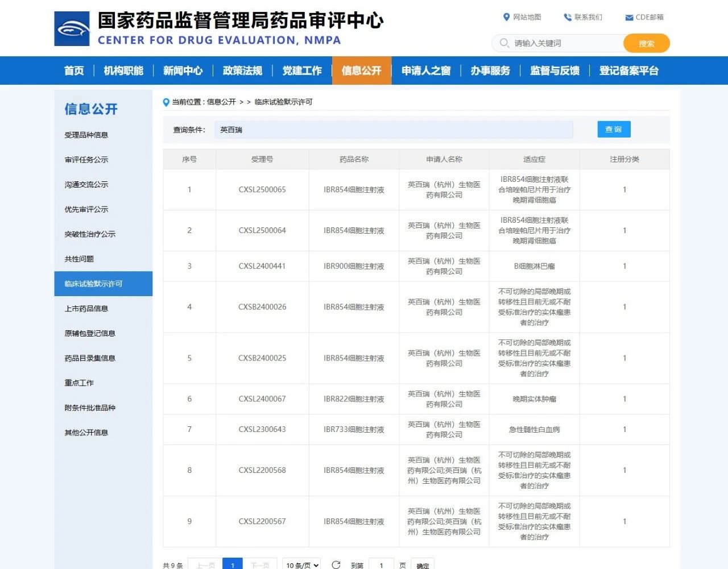Screen dimensions: 728x569
Task: Select 政策法规 in the top menu
Action: [242, 70]
